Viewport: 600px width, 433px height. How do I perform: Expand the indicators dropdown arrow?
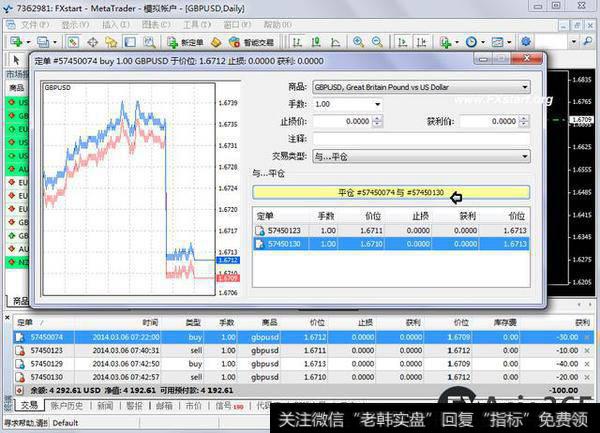coord(457,42)
